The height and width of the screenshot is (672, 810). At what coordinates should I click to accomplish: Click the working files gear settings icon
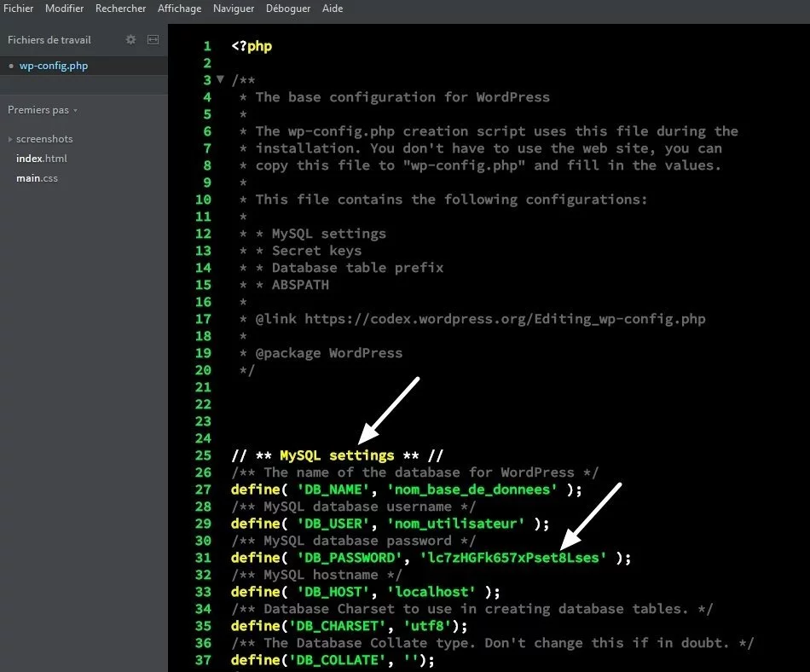click(x=130, y=40)
